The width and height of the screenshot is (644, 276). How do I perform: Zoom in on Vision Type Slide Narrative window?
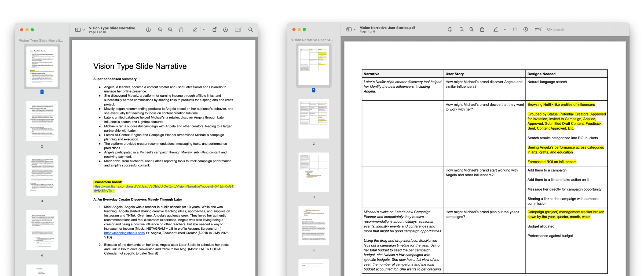(x=170, y=30)
